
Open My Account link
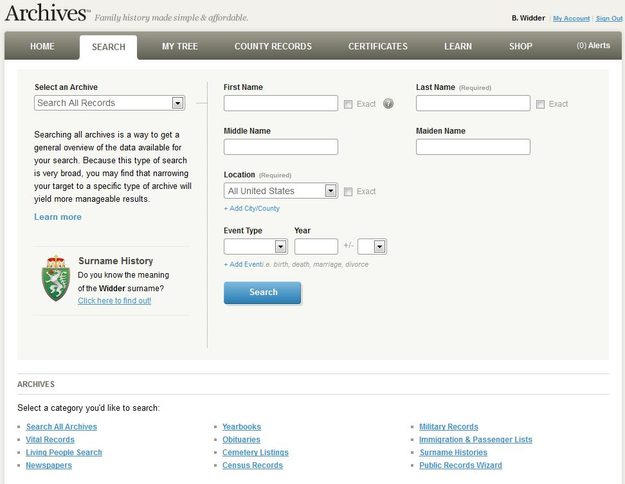(571, 18)
